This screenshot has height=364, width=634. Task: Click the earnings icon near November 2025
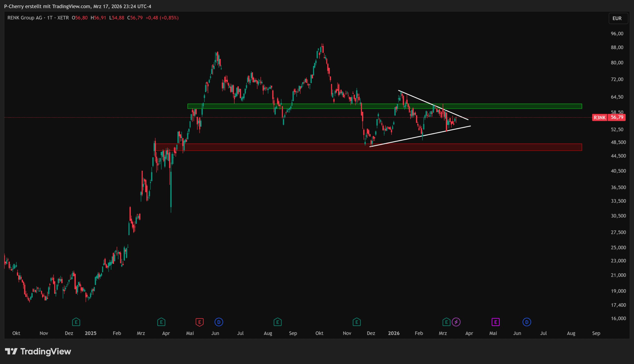[357, 322]
